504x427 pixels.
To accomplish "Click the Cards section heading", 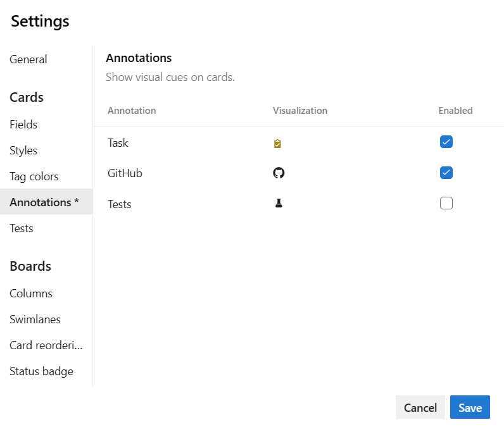I will (x=27, y=97).
